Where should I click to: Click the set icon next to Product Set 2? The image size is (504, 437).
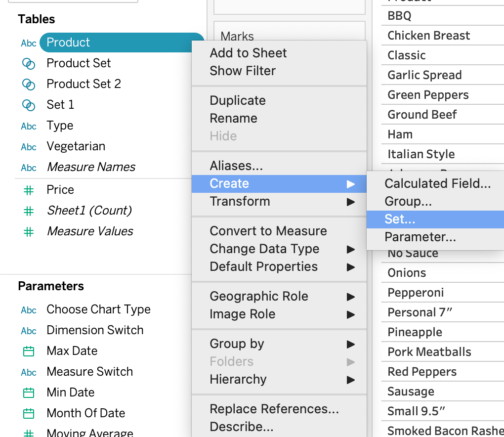click(29, 85)
